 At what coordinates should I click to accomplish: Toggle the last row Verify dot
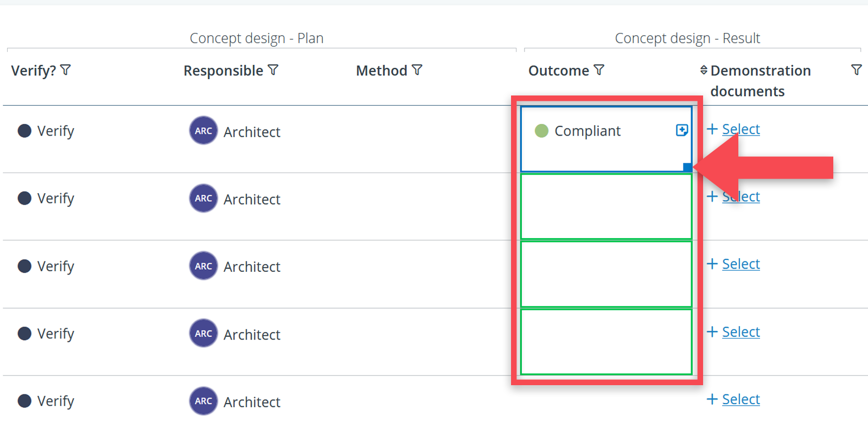coord(24,401)
